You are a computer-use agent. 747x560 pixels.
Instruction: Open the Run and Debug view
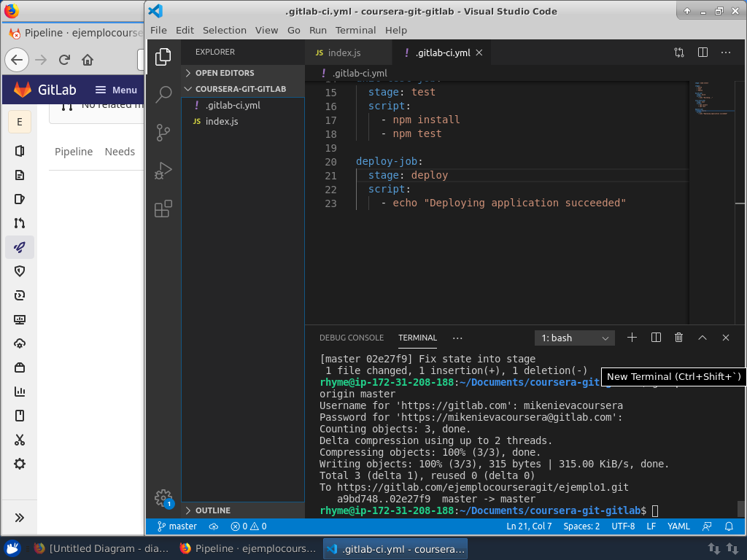point(163,171)
